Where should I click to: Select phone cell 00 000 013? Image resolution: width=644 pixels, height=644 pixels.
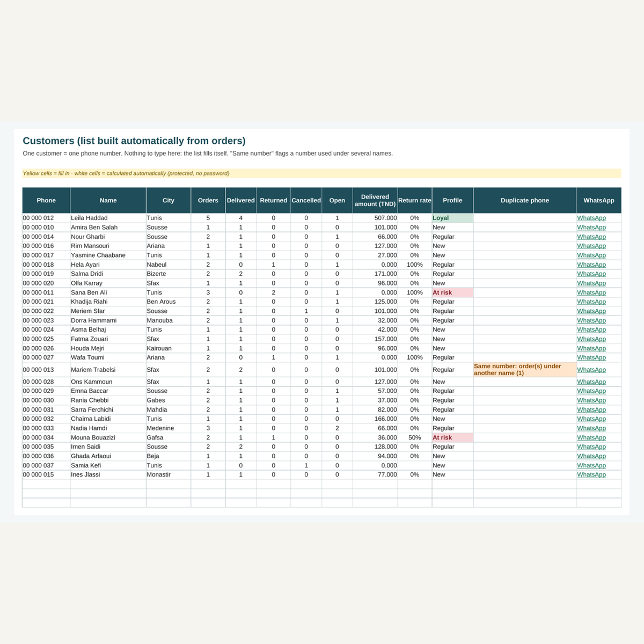tap(46, 370)
